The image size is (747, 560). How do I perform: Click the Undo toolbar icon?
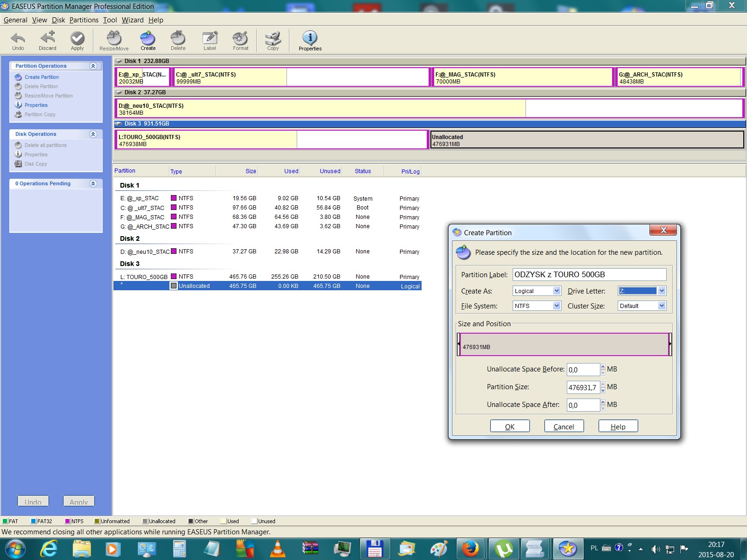click(18, 41)
